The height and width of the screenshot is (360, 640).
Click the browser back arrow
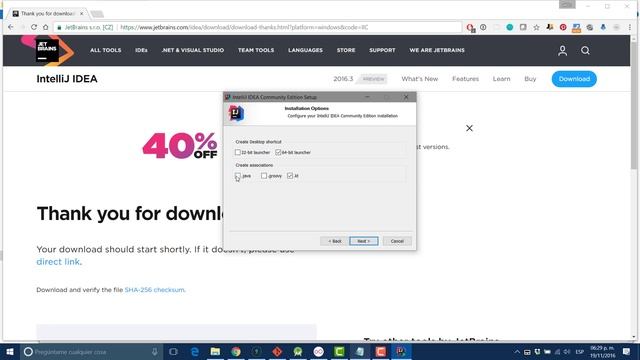pos(11,27)
